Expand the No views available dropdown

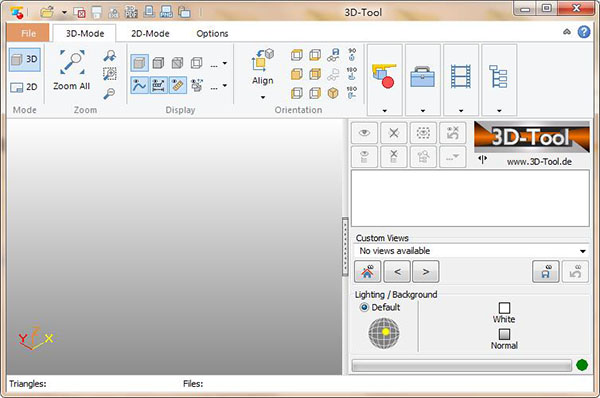tap(471, 251)
